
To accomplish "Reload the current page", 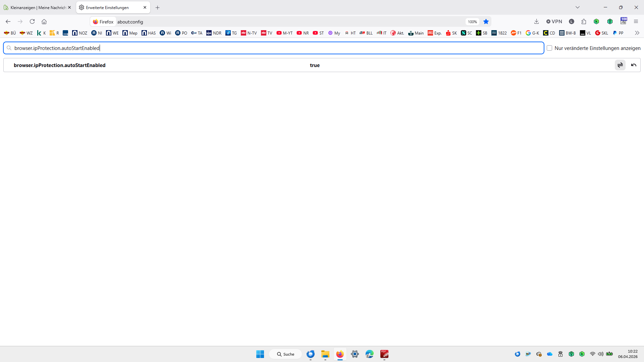I will click(x=32, y=21).
